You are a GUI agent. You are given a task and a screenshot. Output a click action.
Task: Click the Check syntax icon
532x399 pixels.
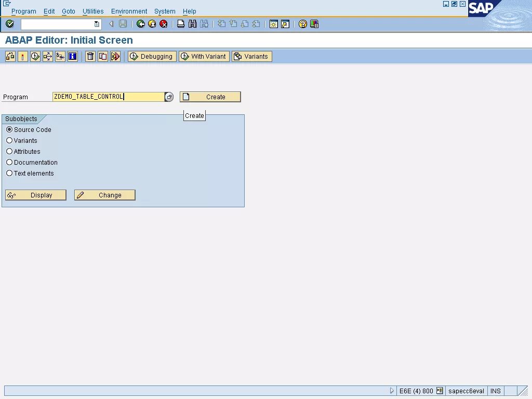[x=10, y=56]
